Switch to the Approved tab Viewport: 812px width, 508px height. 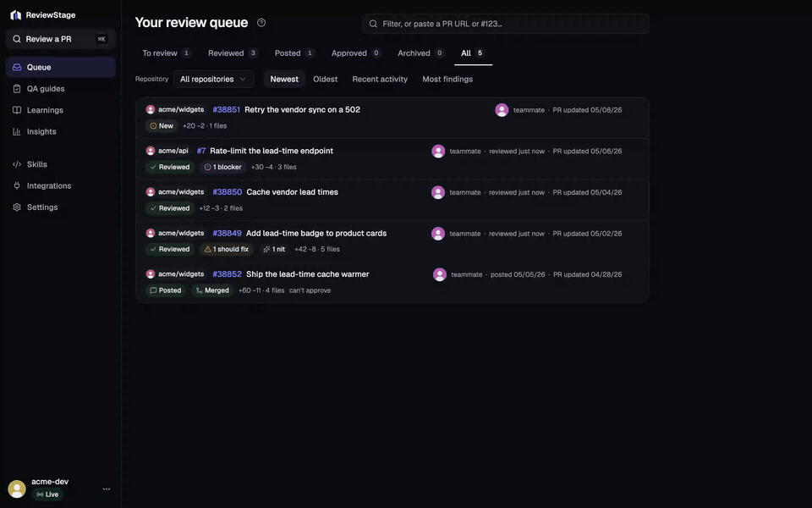(x=356, y=52)
